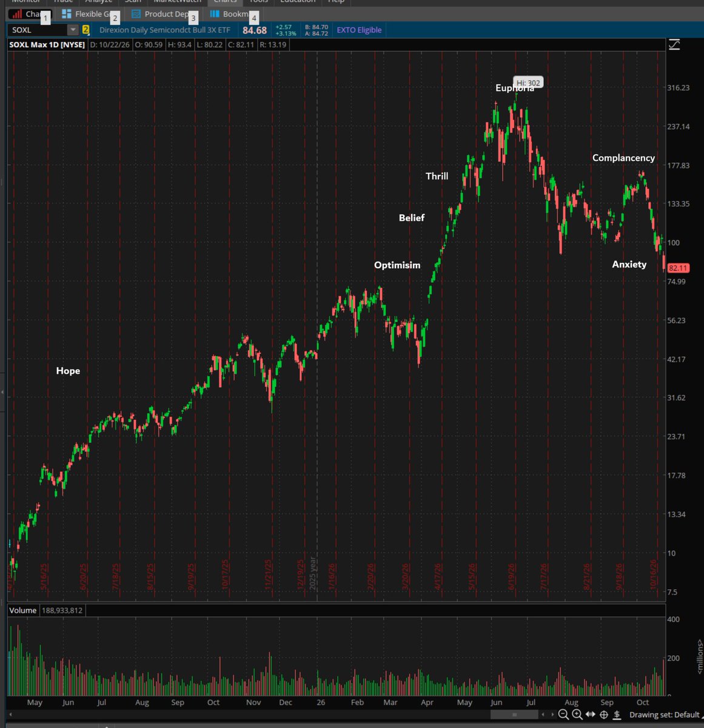Select the Thrill text annotation
The width and height of the screenshot is (704, 728).
[x=437, y=176]
